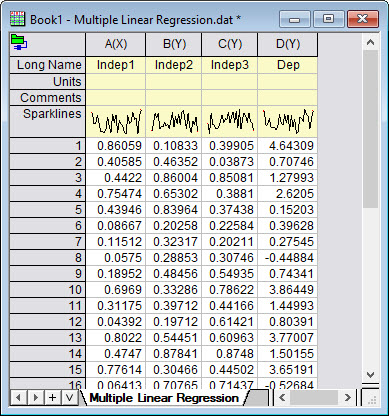Click cell with value 0.18952

coord(116,274)
